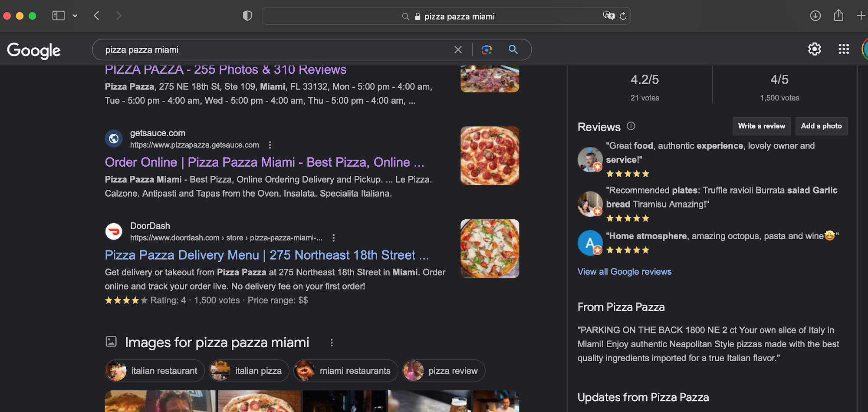Expand the sidebar tab group chevron
The image size is (868, 412).
[x=75, y=16]
